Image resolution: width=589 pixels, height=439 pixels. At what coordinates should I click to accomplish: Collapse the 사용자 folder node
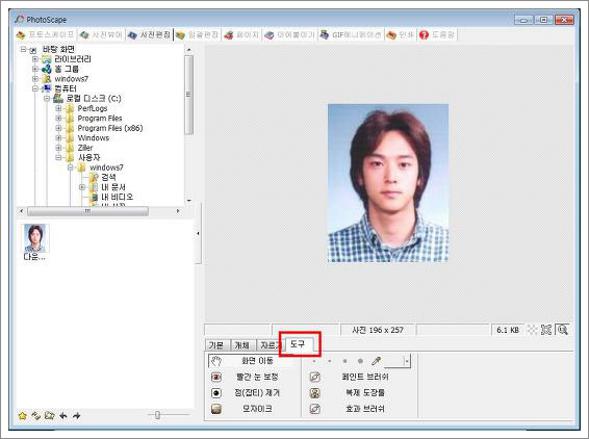point(58,157)
